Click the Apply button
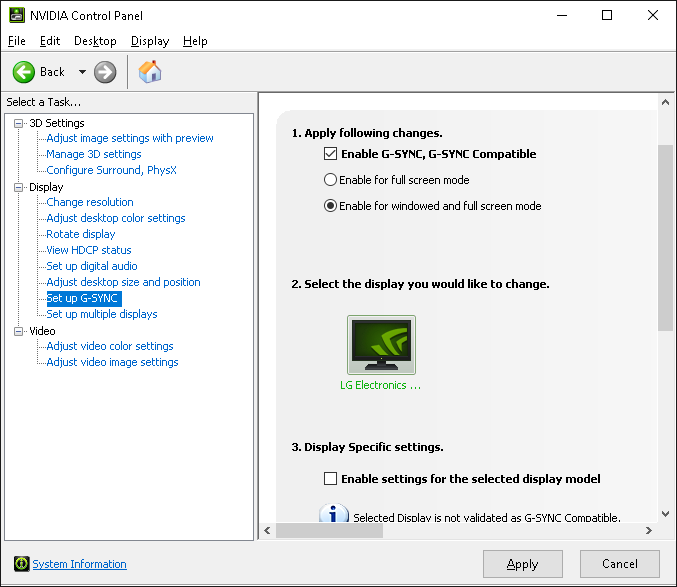The height and width of the screenshot is (587, 677). coord(522,564)
